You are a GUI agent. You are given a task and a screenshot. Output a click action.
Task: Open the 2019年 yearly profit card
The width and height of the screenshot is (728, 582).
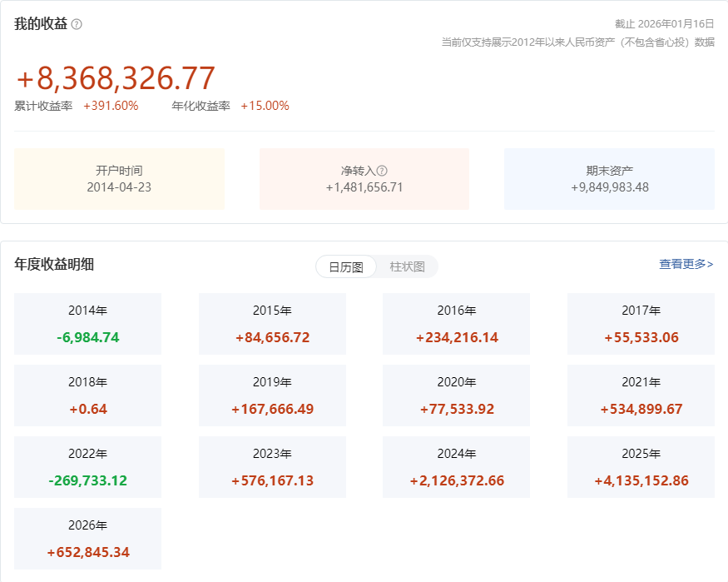tap(272, 395)
